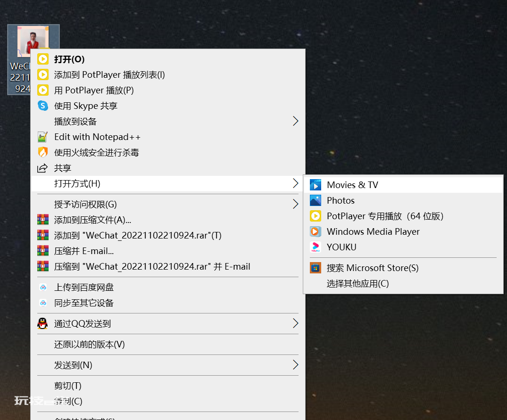Expand the 授予访问权限(G) submenu arrow

295,204
